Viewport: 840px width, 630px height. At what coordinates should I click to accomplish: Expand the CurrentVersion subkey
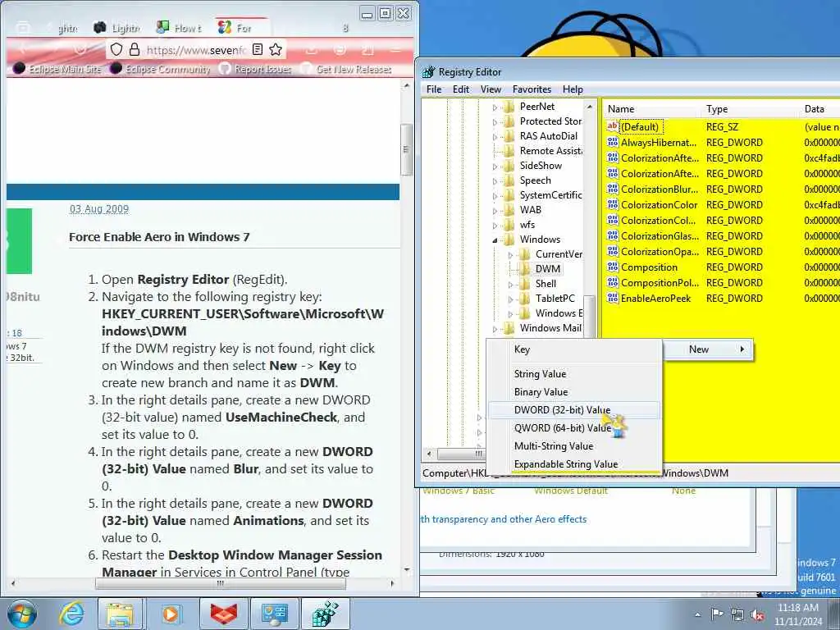(x=510, y=255)
